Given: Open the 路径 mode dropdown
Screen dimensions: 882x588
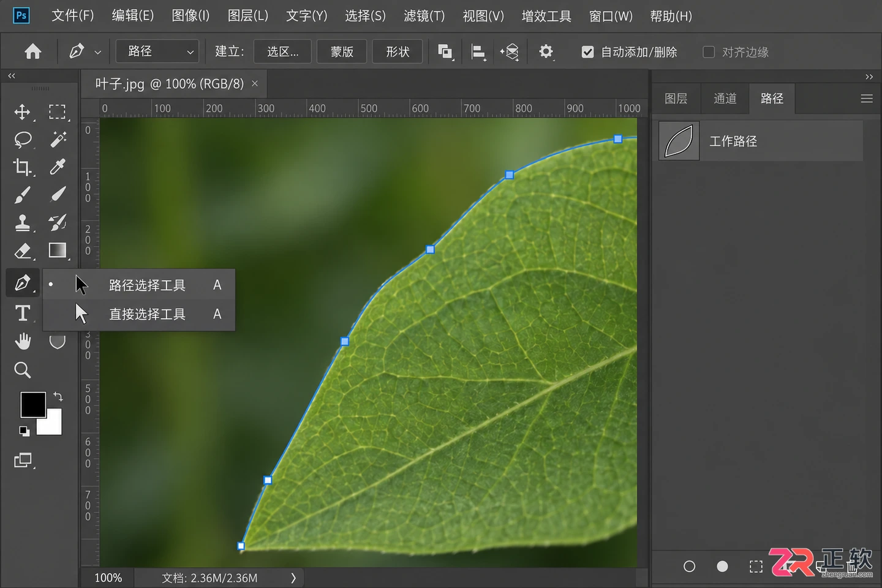Looking at the screenshot, I should 157,51.
